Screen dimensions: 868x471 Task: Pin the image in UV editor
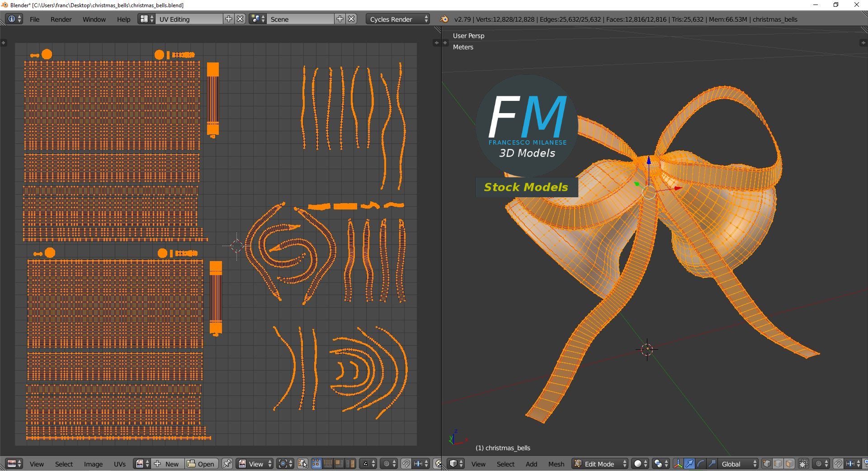227,464
